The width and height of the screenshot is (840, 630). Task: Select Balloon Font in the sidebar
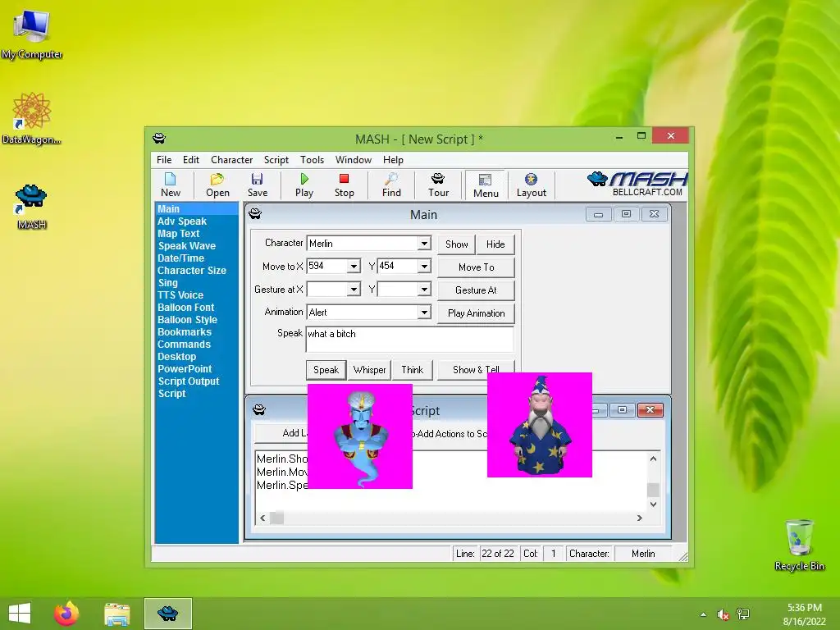[x=186, y=308]
